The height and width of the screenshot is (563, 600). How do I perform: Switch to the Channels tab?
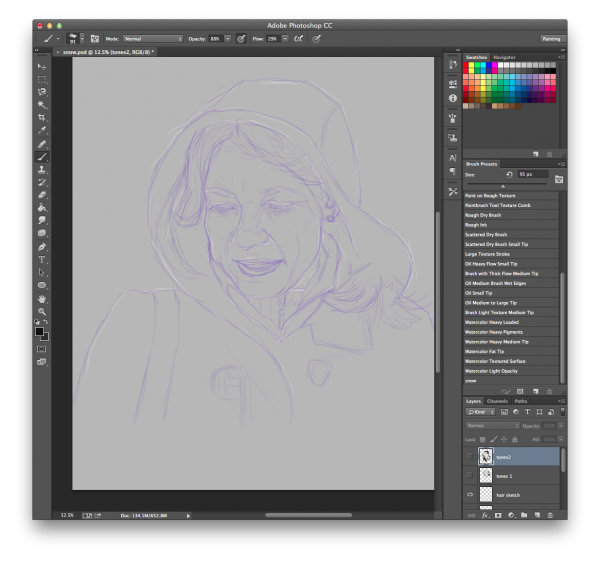[497, 401]
